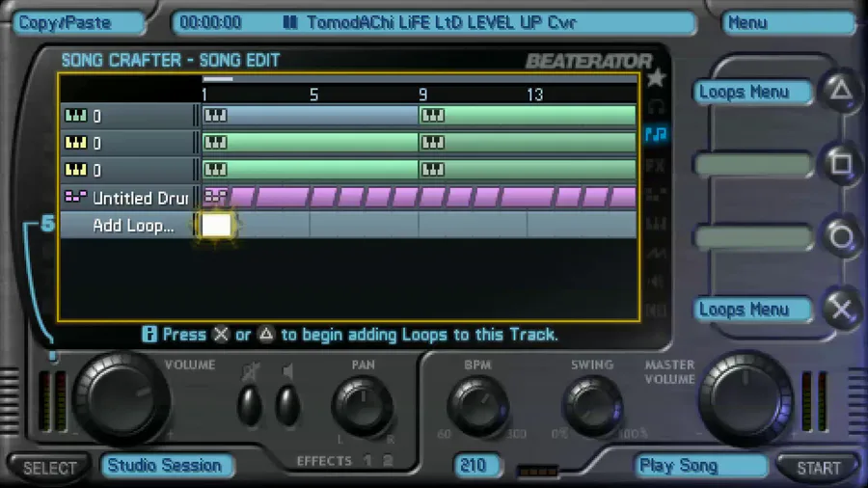The width and height of the screenshot is (868, 488).
Task: Click the START button
Action: click(818, 468)
